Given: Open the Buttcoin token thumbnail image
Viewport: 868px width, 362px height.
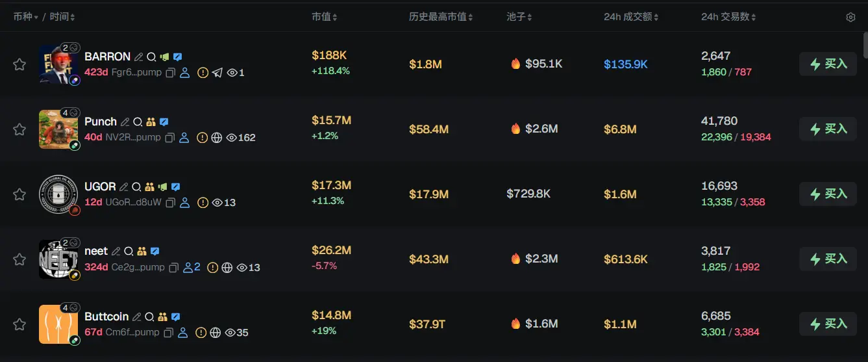Looking at the screenshot, I should (58, 324).
